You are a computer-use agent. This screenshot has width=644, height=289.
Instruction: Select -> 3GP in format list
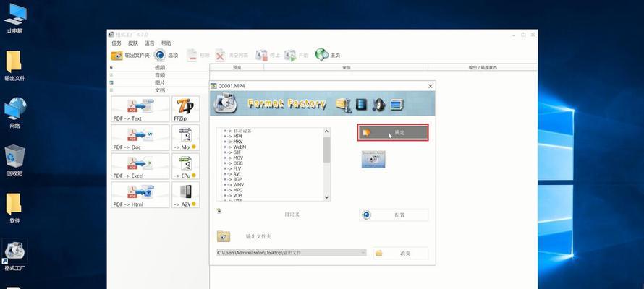(x=233, y=180)
